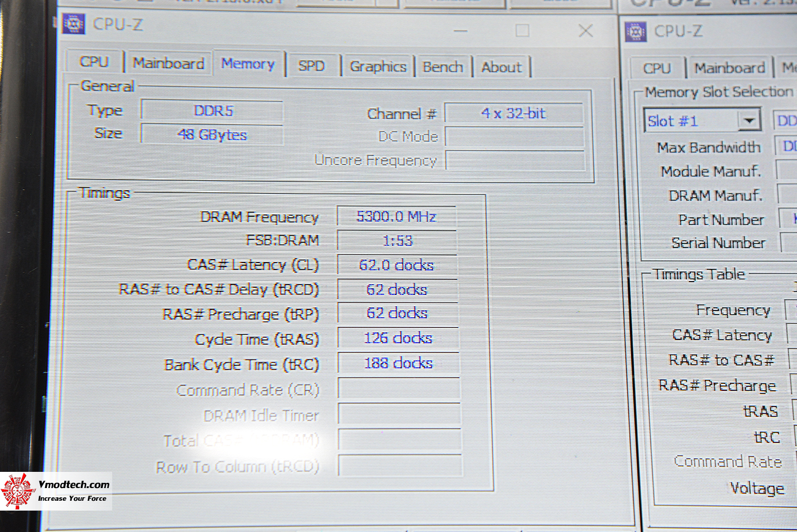Open the Bench tab
The height and width of the screenshot is (532, 797).
tap(443, 67)
